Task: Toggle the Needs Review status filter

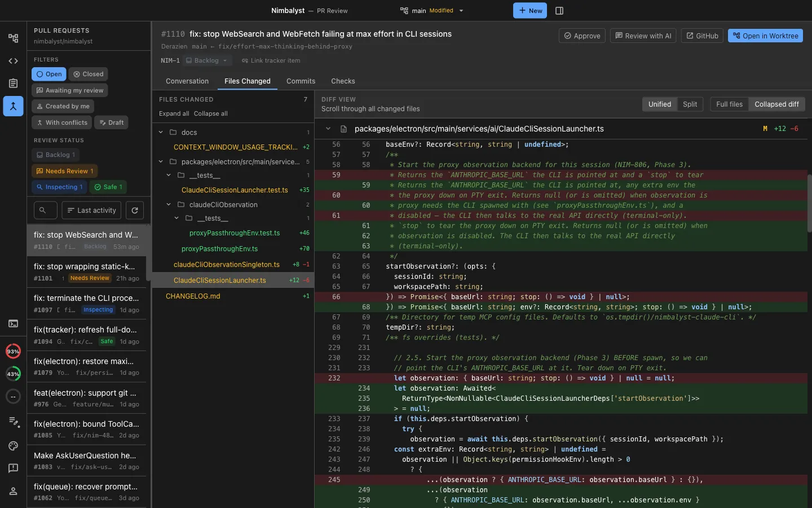Action: click(x=65, y=171)
